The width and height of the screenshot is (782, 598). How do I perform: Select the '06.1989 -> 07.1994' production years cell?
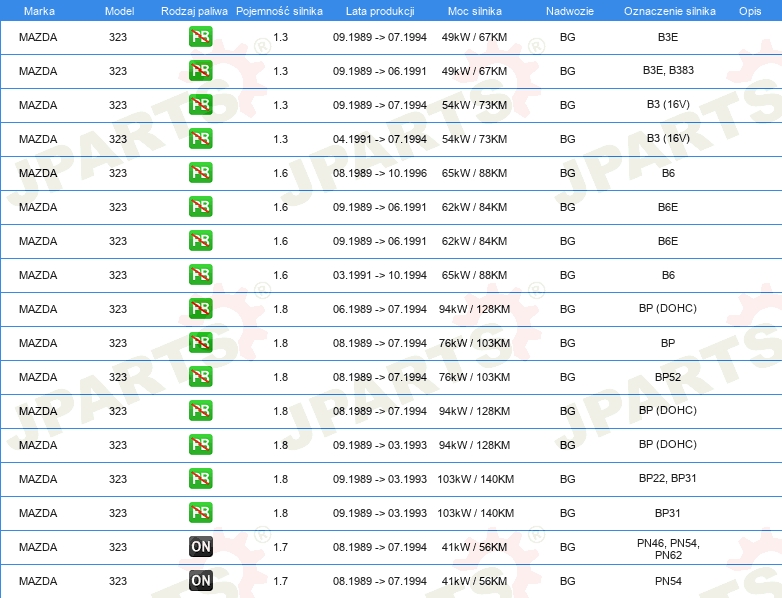[380, 309]
